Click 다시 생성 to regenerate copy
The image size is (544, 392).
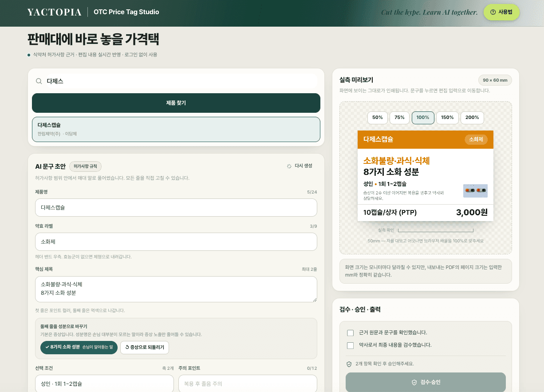(300, 166)
